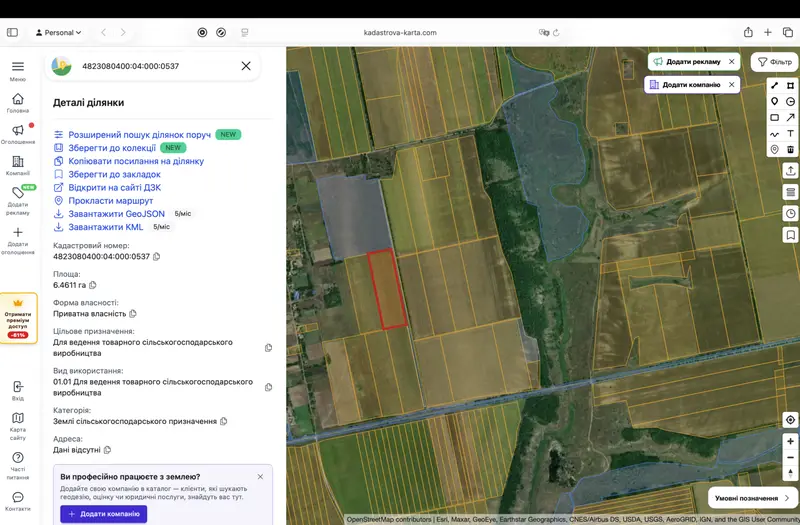The width and height of the screenshot is (800, 525).
Task: Open the history clock map button
Action: [x=790, y=214]
